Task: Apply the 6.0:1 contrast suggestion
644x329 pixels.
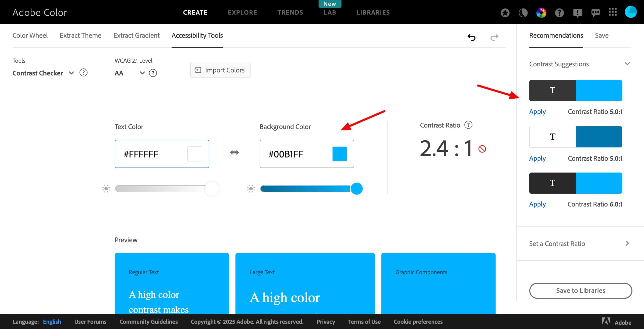Action: (x=537, y=204)
